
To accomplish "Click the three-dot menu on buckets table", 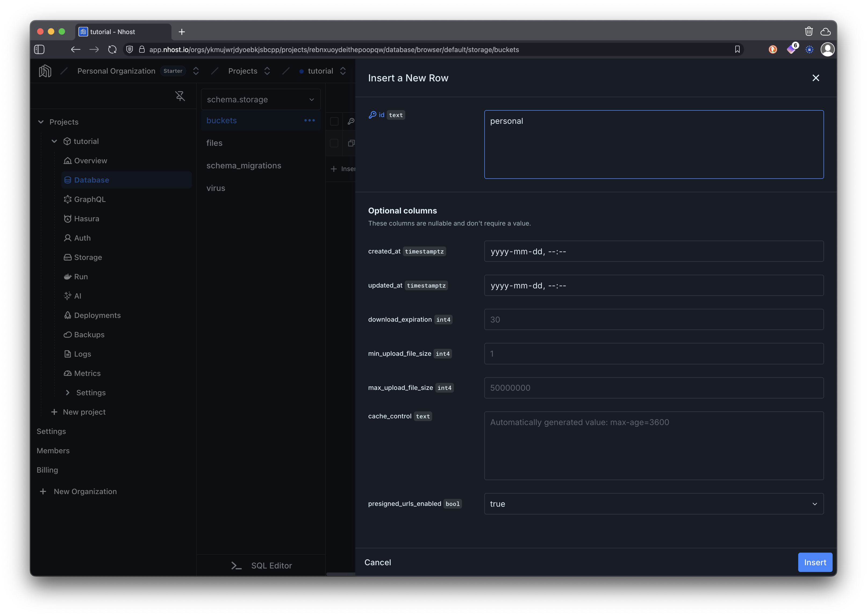I will click(309, 120).
